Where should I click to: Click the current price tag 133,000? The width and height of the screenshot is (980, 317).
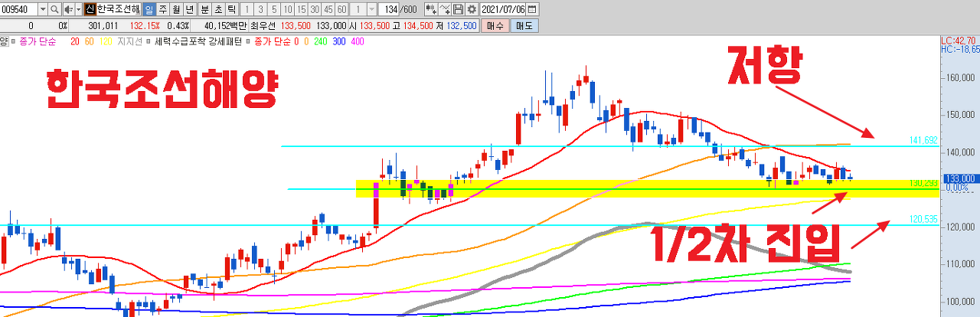[x=960, y=178]
